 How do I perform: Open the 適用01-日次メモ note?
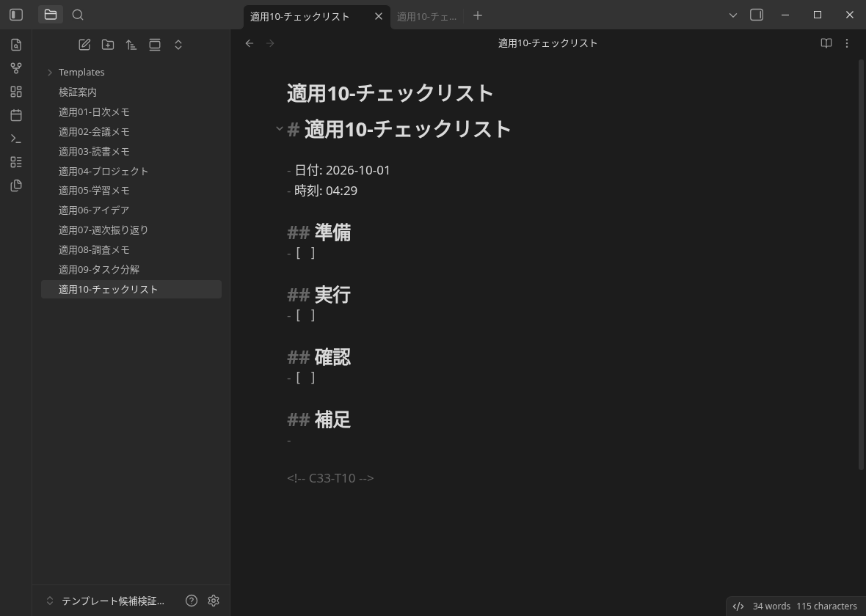tap(131, 112)
